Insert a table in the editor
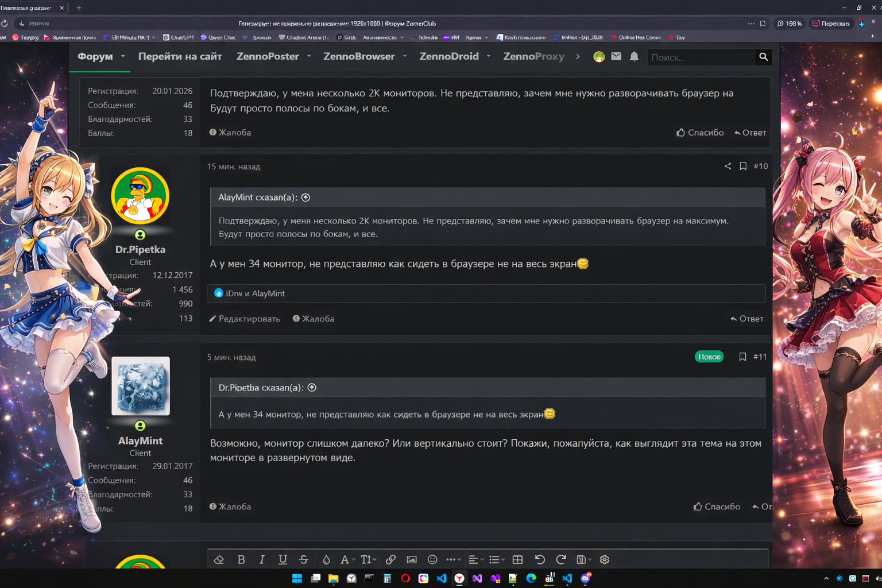The image size is (882, 588). [x=517, y=559]
